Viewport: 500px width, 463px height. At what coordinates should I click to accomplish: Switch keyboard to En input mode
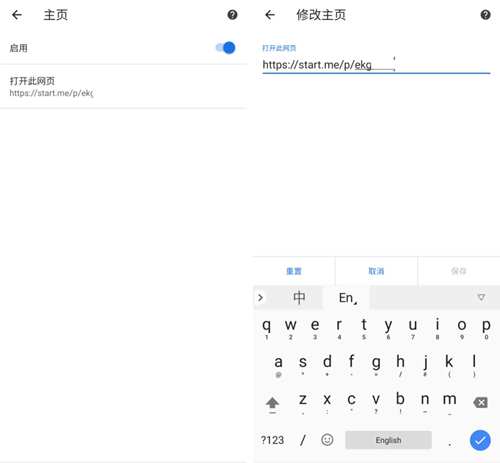[x=348, y=298]
